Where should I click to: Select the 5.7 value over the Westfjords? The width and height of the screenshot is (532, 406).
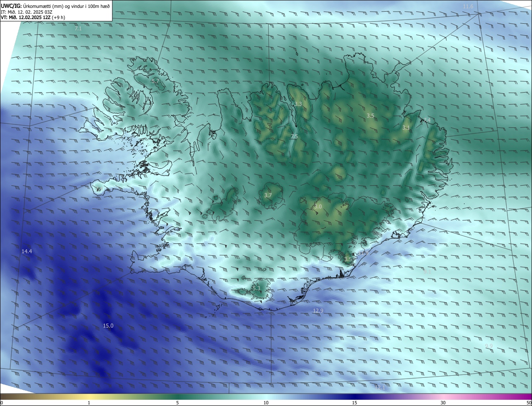[155, 81]
